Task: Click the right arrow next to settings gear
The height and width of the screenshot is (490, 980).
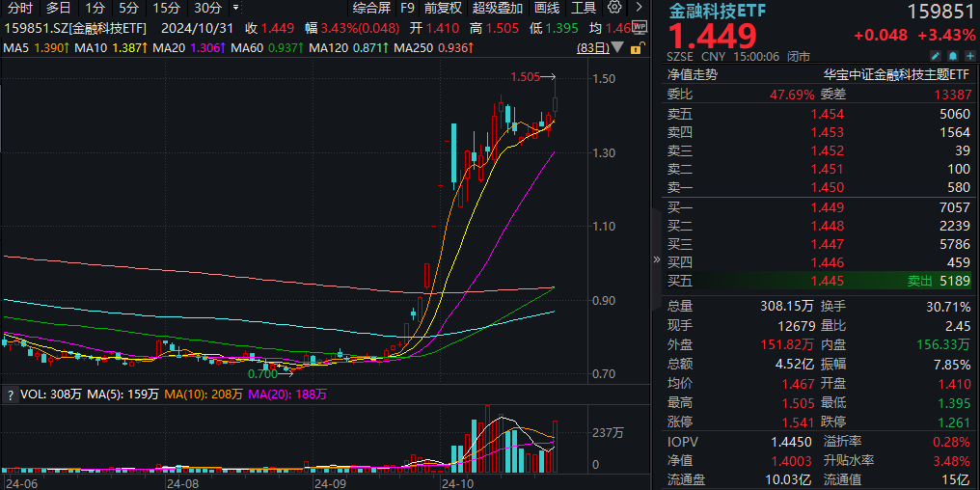Action: click(638, 8)
